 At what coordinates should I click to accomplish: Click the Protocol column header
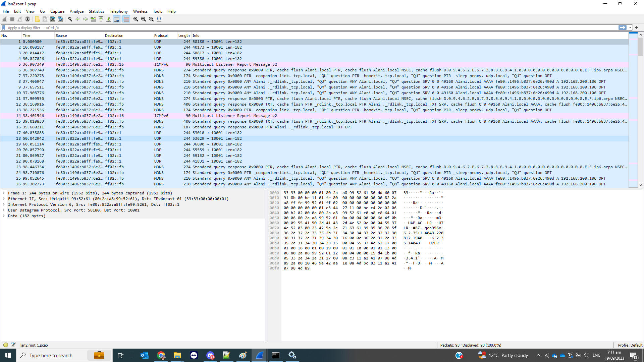[161, 36]
